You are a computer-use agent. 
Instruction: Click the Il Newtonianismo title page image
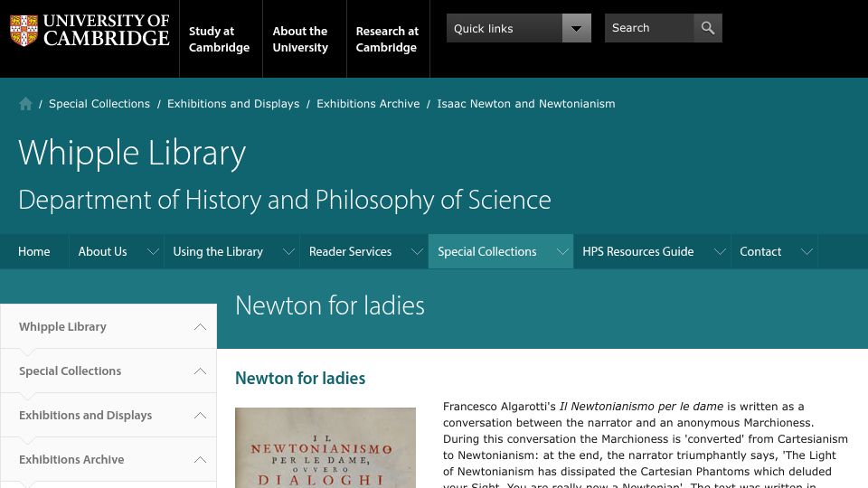tap(325, 447)
